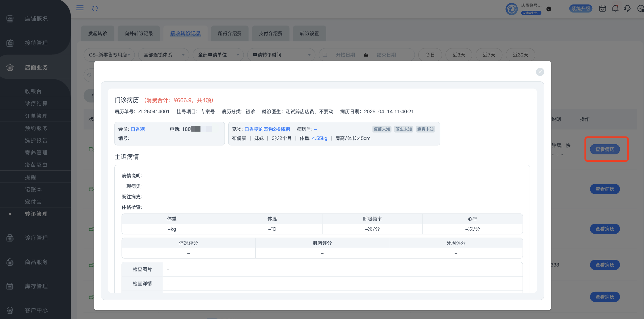Image resolution: width=644 pixels, height=319 pixels.
Task: Open the notification bell icon
Action: 615,9
